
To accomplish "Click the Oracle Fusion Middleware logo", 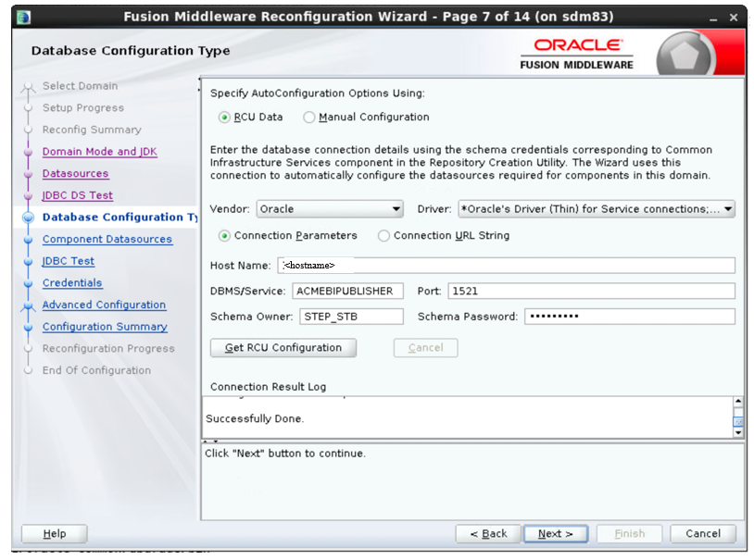I will point(576,54).
